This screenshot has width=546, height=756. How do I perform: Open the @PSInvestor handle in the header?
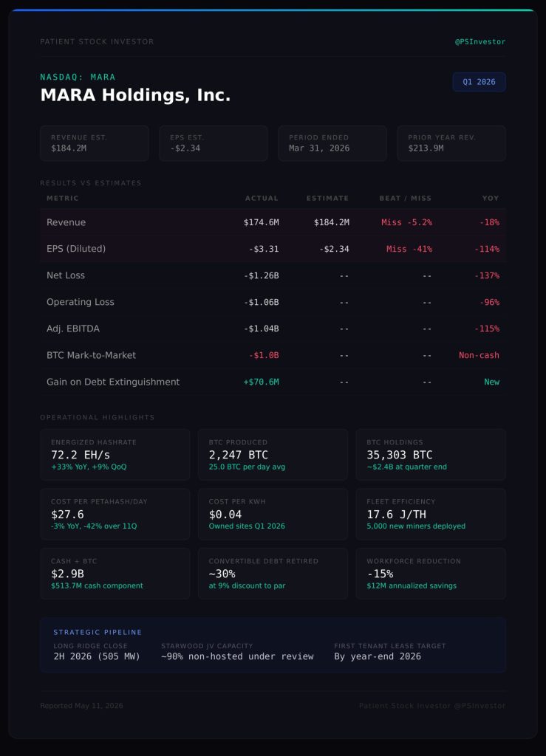click(x=480, y=42)
